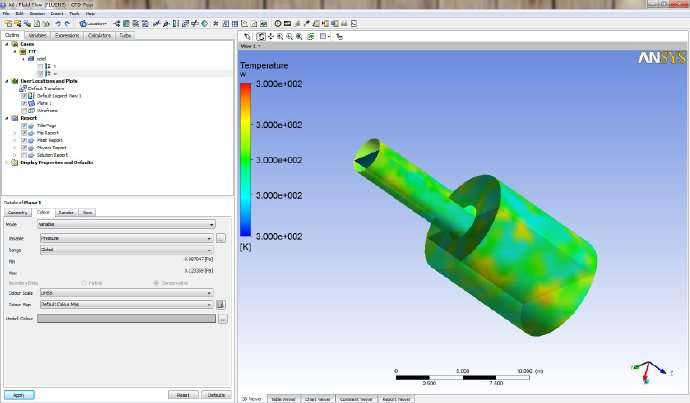Click the Defaults button
Viewport: 690px width, 403px height.
[x=215, y=394]
